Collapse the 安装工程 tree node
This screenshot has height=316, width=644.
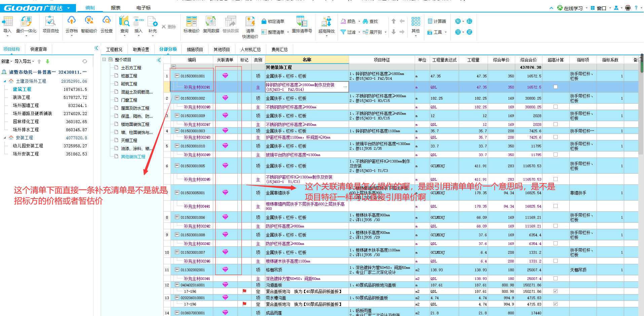coord(5,138)
